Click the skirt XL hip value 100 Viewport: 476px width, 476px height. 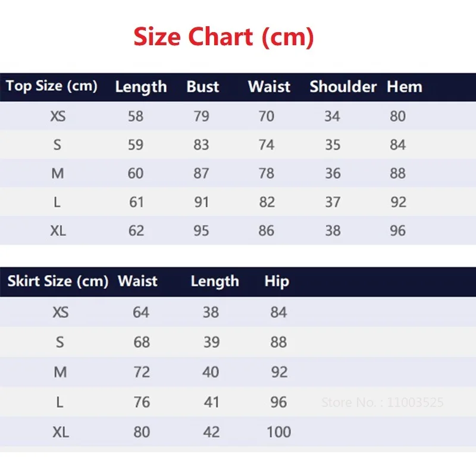click(x=278, y=433)
